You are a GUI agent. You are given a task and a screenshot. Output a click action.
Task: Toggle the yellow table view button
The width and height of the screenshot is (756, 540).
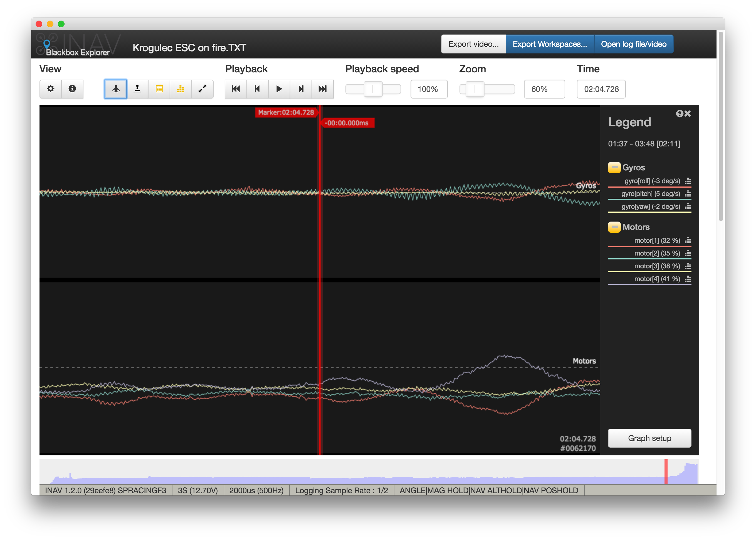click(x=159, y=89)
